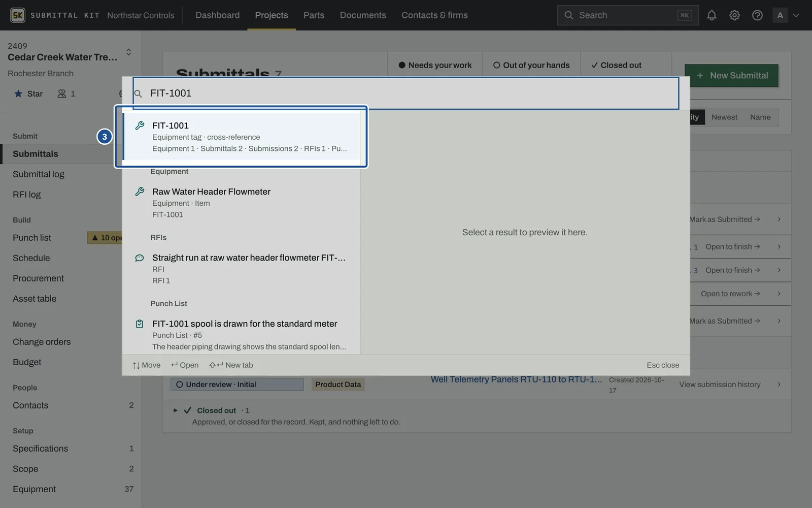The height and width of the screenshot is (508, 812).
Task: Toggle the Closed out filter
Action: pyautogui.click(x=616, y=65)
